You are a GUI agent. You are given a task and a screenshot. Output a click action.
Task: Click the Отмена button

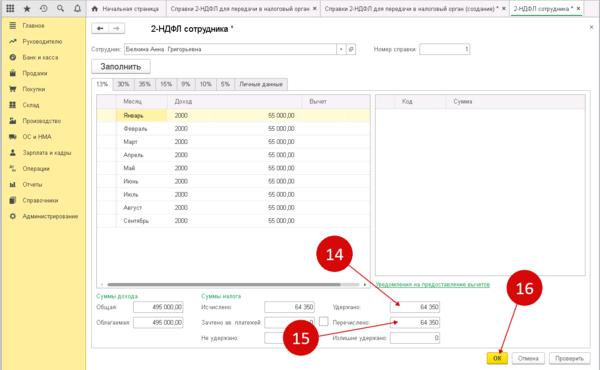pyautogui.click(x=528, y=358)
